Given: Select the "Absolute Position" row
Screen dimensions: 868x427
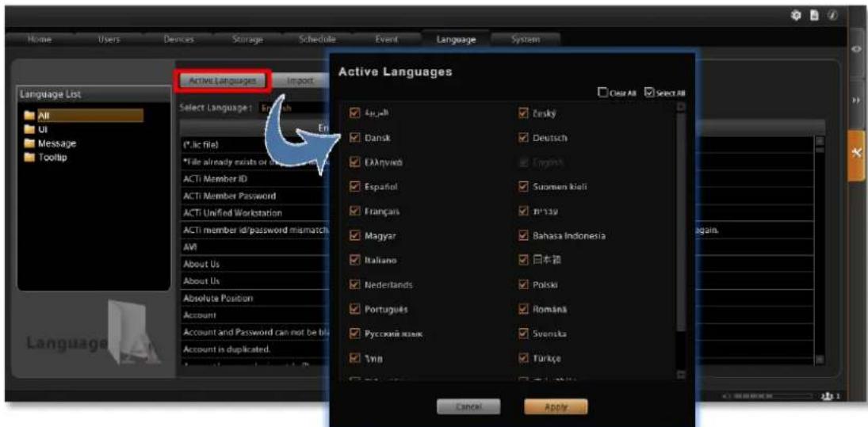Looking at the screenshot, I should tap(254, 298).
